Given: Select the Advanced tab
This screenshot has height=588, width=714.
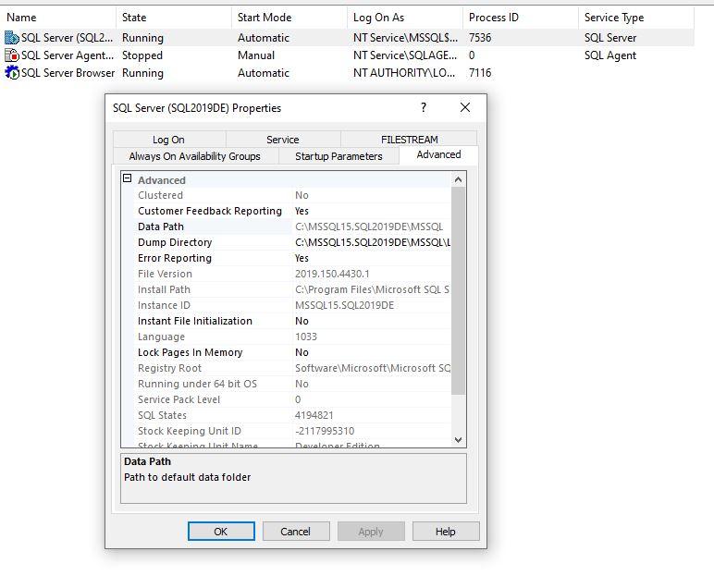Looking at the screenshot, I should point(438,154).
